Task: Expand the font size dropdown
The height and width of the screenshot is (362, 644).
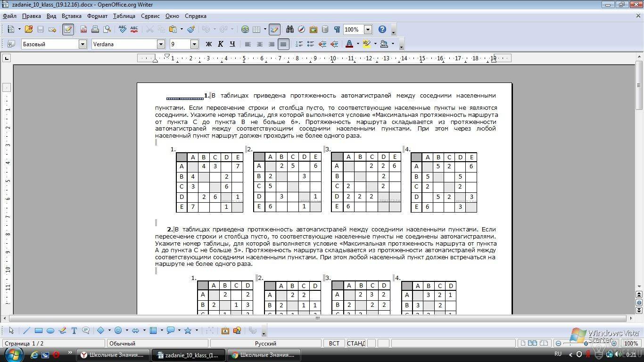Action: pos(194,44)
